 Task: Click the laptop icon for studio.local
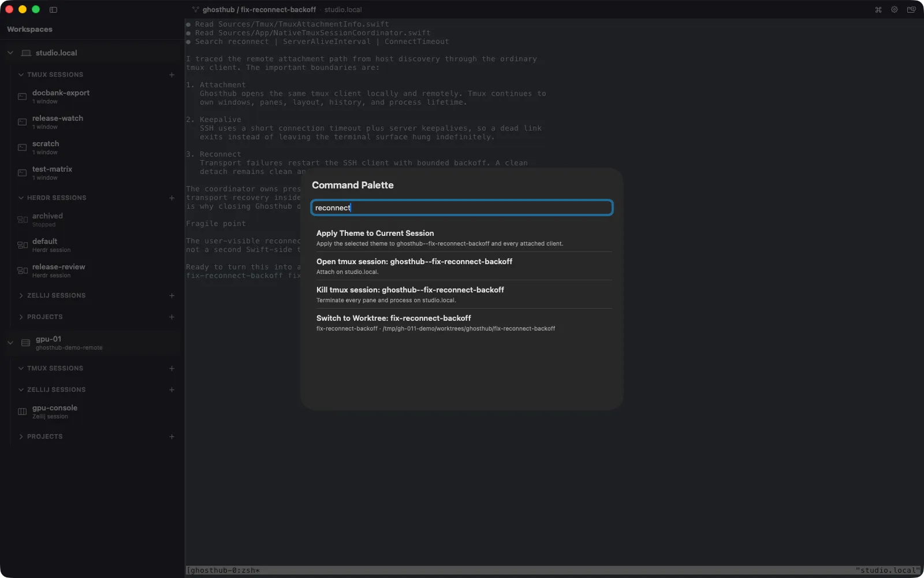click(x=26, y=53)
